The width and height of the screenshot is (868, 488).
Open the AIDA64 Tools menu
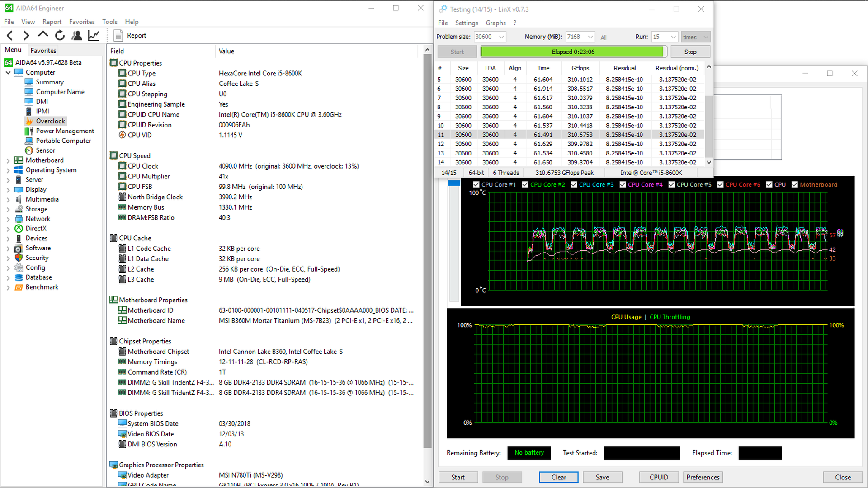click(110, 22)
